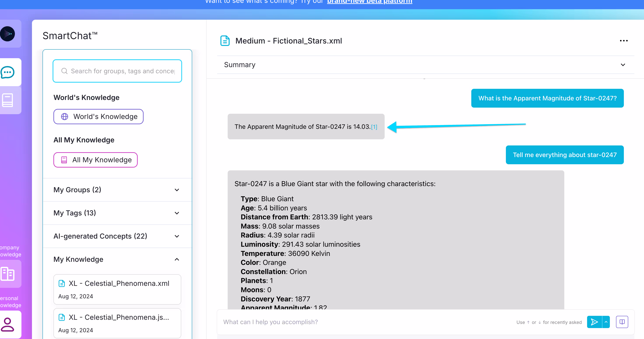Image resolution: width=644 pixels, height=339 pixels.
Task: Open XL - Celestial_Phenomena.js... knowledge card
Action: point(117,323)
